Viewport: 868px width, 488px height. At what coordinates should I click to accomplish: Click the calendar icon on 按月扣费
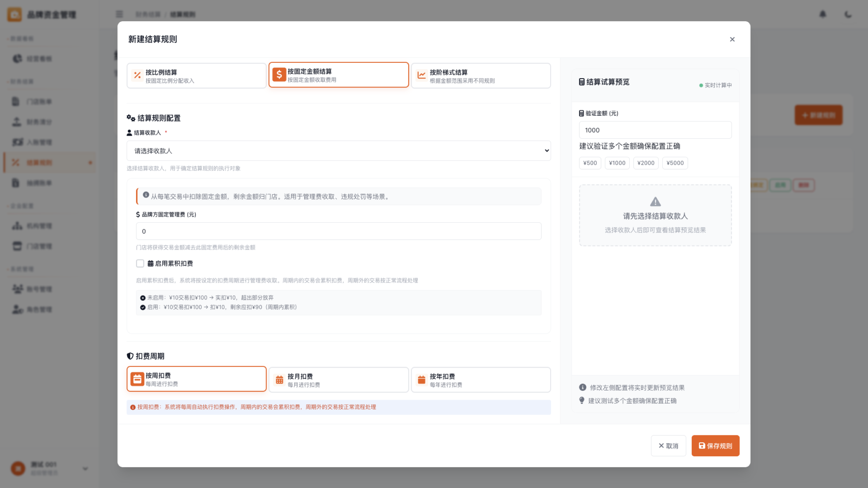coord(279,380)
